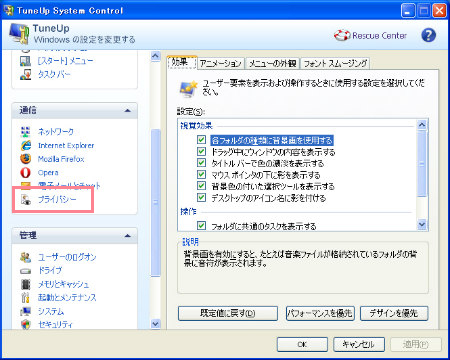Screen dimensions: 450x360
Task: Click the タスク バー icon
Action: 25,74
